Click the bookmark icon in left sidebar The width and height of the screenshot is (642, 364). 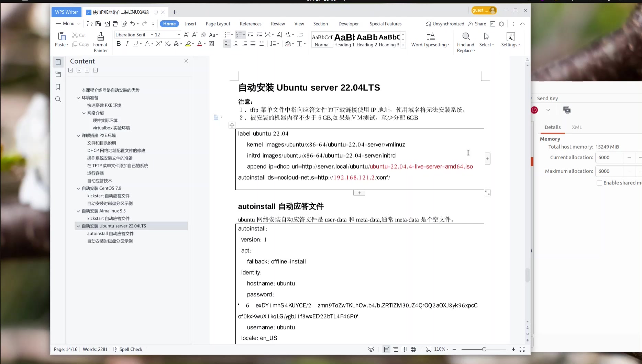click(x=58, y=87)
